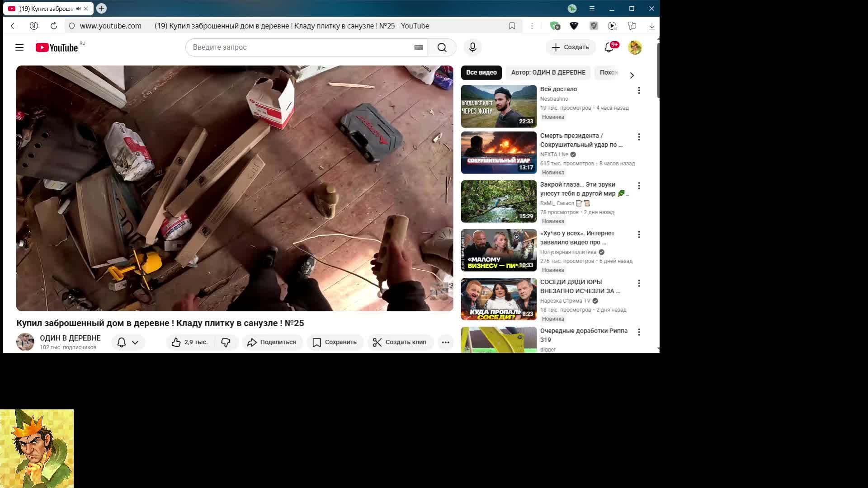Select the 'Автор: ОДИН В ДЕРЕВНЕ' chip
Screen dimensions: 868x488
548,72
